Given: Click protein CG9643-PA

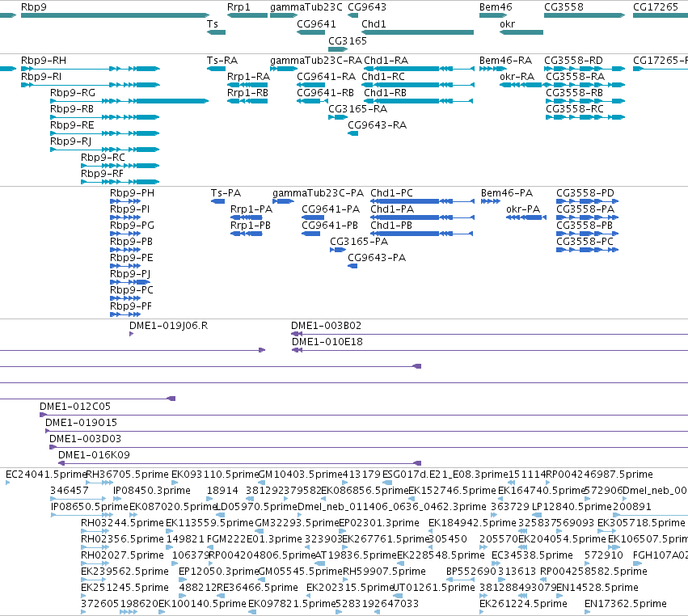Looking at the screenshot, I should (352, 266).
